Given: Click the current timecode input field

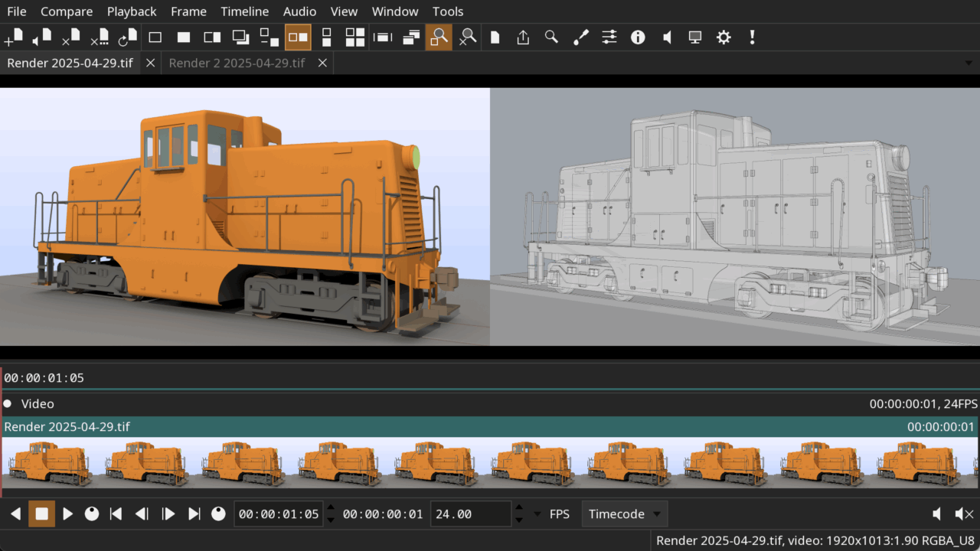Looking at the screenshot, I should pyautogui.click(x=278, y=514).
